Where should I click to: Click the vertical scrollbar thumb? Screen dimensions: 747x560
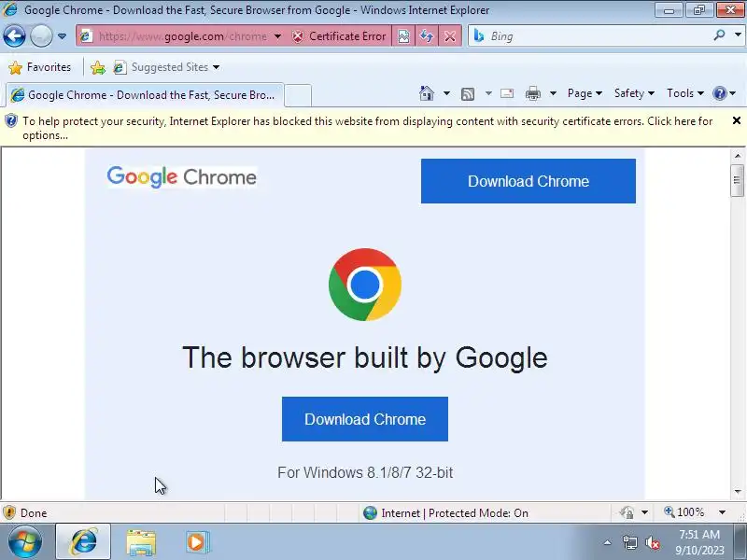(x=737, y=180)
